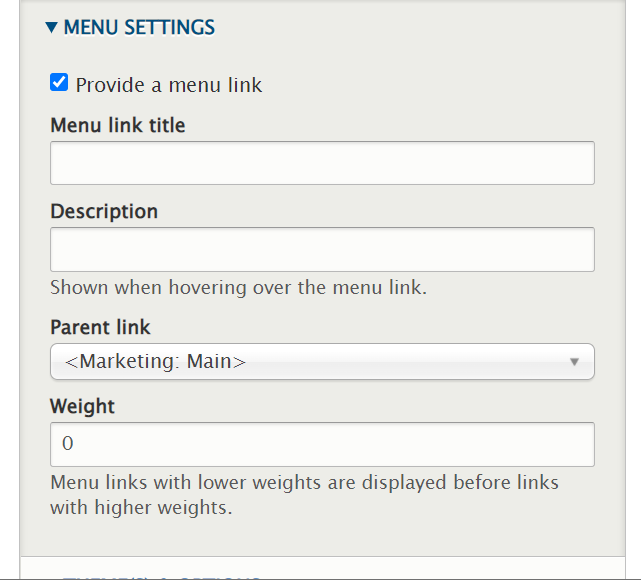Click the 'Provide a menu link' label text
This screenshot has height=580, width=641.
[x=169, y=85]
